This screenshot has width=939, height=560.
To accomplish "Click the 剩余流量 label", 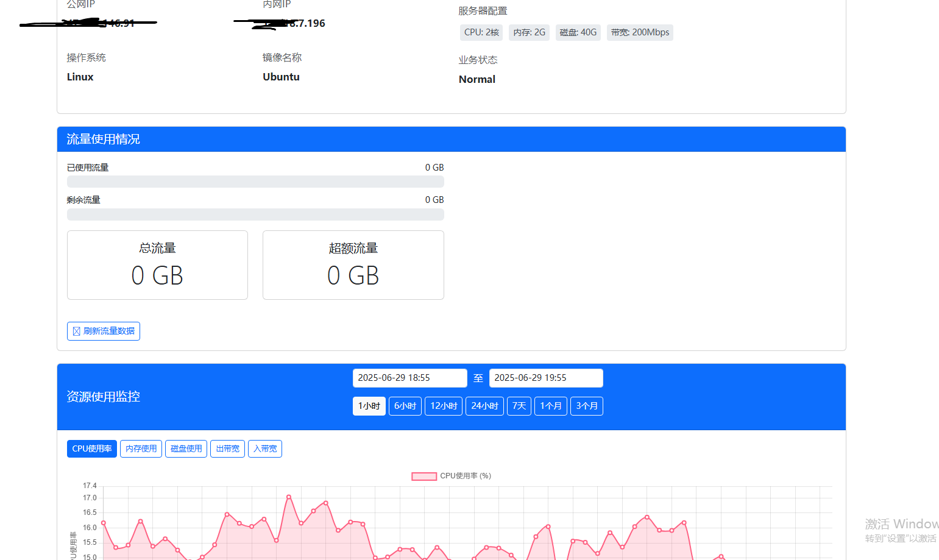I will [x=83, y=200].
